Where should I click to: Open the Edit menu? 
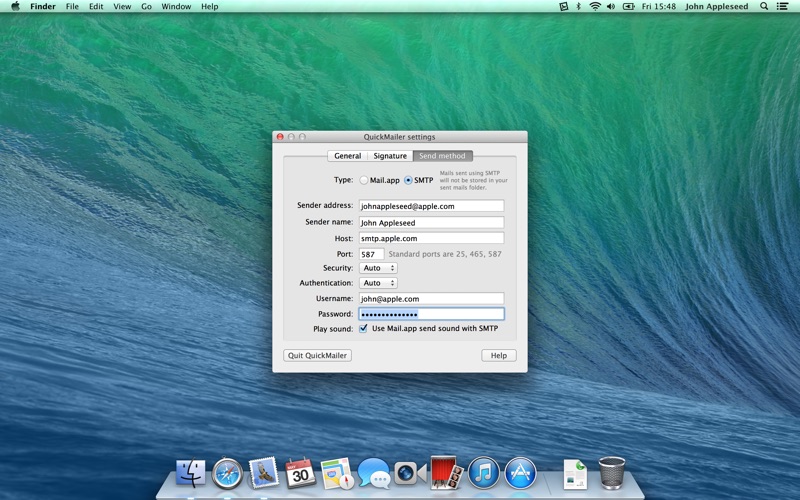tap(96, 6)
